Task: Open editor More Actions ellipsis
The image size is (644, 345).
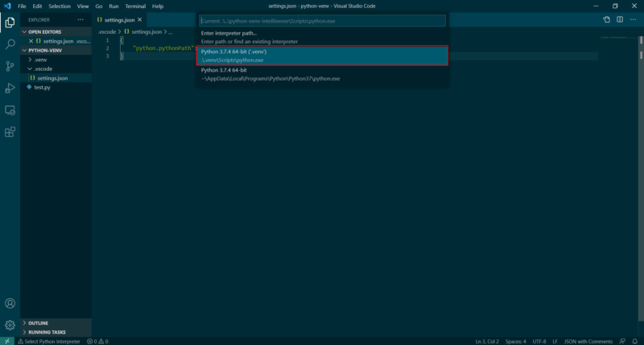Action: tap(633, 19)
